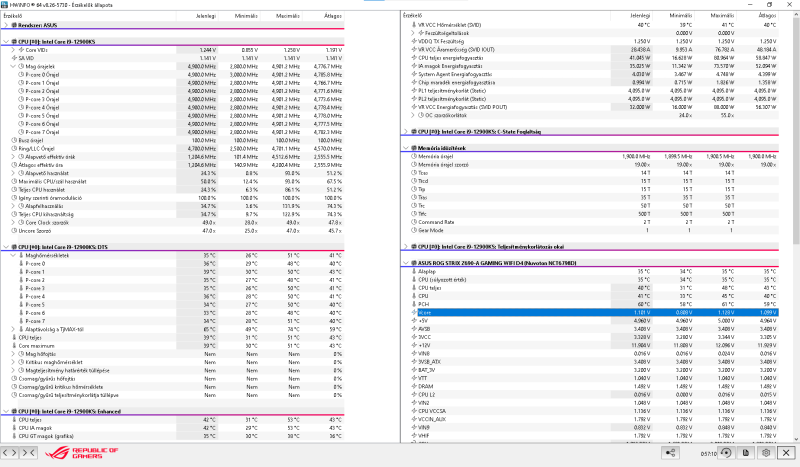Image resolution: width=800 pixels, height=467 pixels.
Task: Select the CPU IA magok row
Action: click(x=172, y=428)
